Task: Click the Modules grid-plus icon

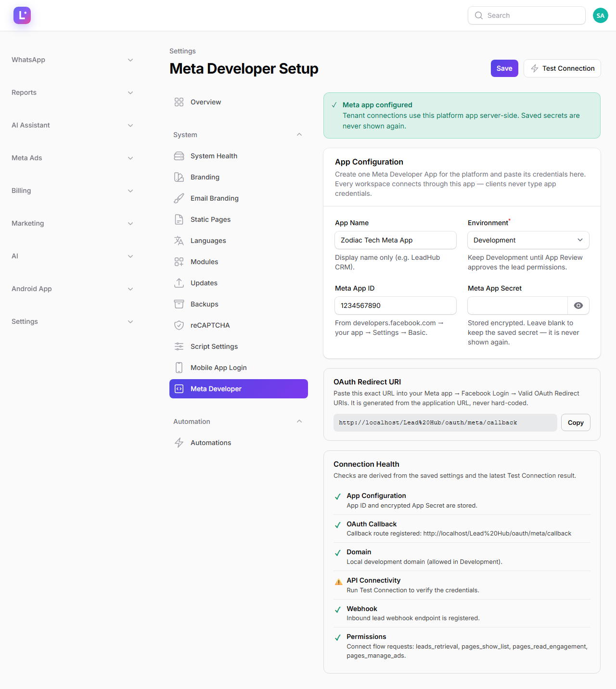Action: (179, 262)
